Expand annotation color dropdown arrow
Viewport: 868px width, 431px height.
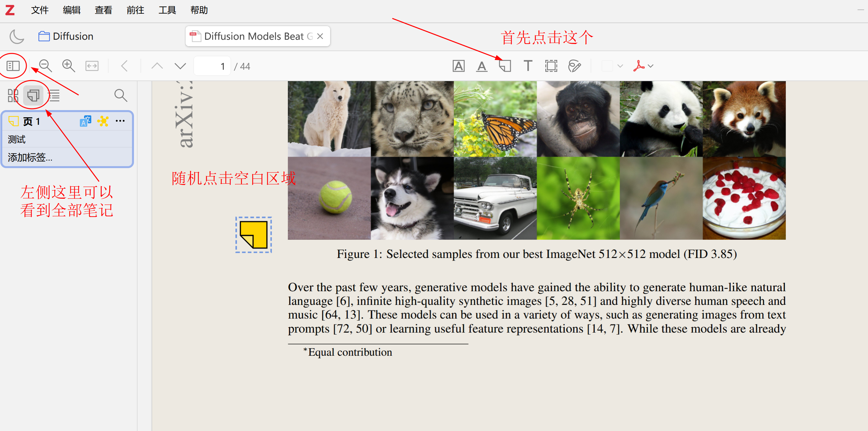pyautogui.click(x=620, y=66)
